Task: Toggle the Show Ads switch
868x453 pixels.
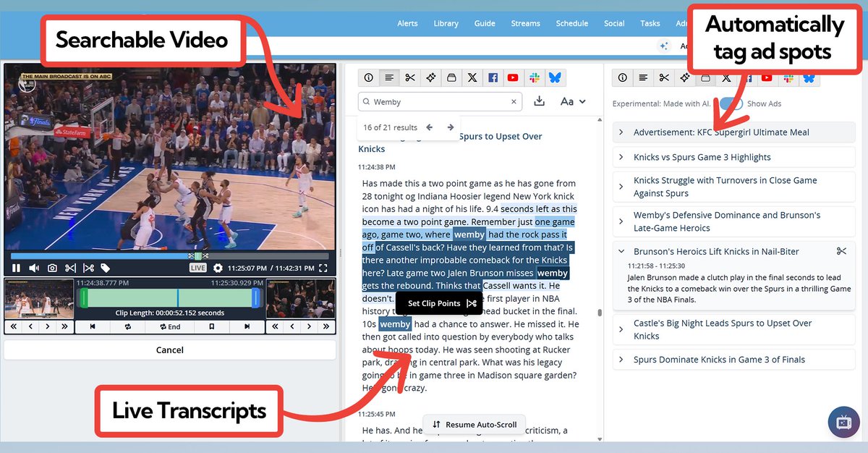Action: [730, 103]
